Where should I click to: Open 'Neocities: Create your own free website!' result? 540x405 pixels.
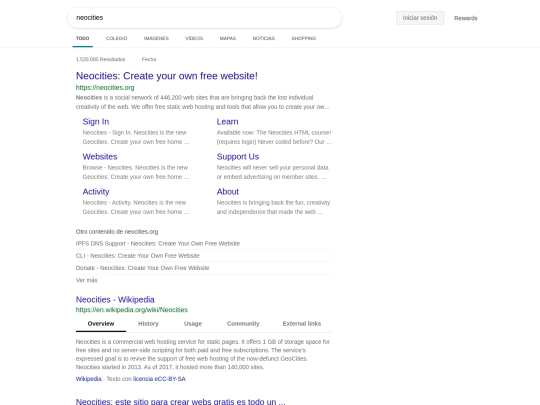pyautogui.click(x=167, y=76)
